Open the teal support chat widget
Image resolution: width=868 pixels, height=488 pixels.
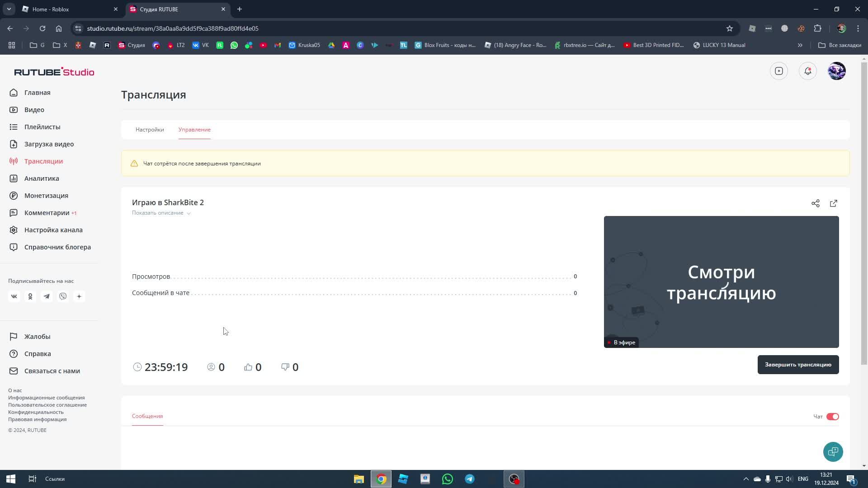[833, 451]
